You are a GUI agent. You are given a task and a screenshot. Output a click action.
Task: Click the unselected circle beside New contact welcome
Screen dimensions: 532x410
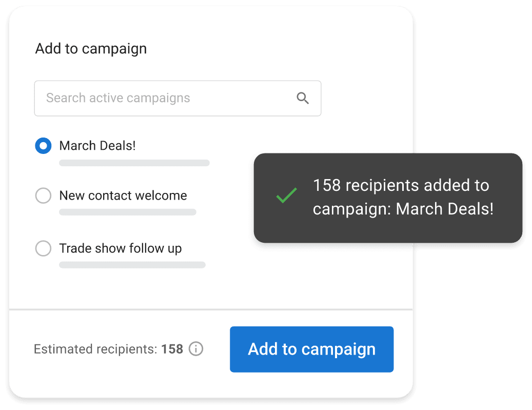pos(43,196)
